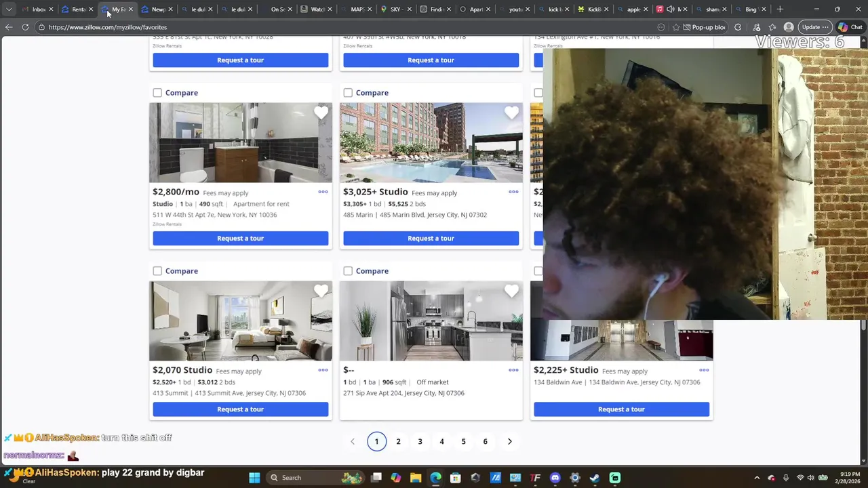This screenshot has width=868, height=488.
Task: Go to page 5 of favorites
Action: [x=463, y=441]
